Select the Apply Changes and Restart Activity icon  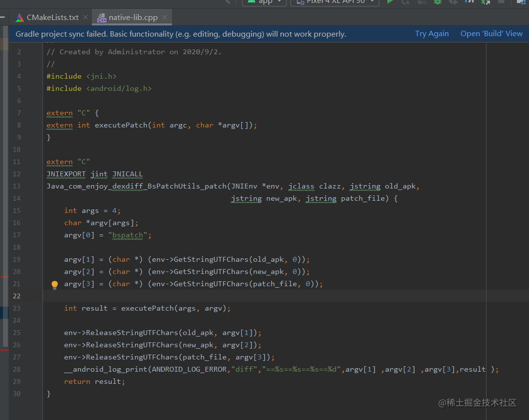(406, 3)
